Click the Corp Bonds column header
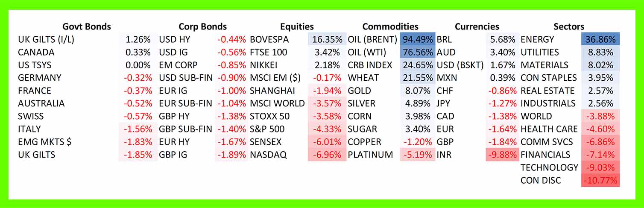This screenshot has height=208, width=644. 202,26
